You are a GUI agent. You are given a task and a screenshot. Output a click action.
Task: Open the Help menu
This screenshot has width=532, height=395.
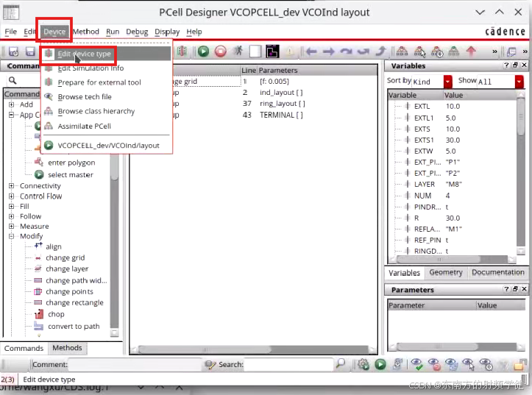pyautogui.click(x=194, y=32)
